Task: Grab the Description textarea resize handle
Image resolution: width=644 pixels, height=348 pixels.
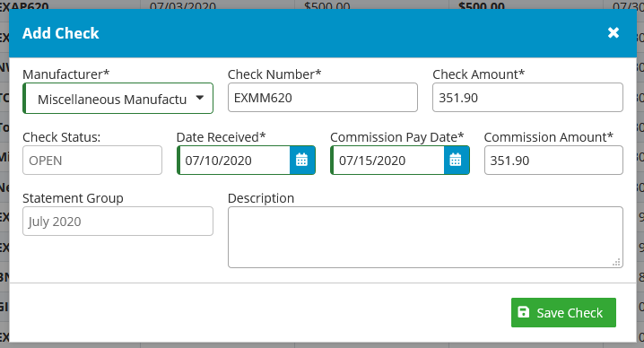Action: click(x=616, y=262)
